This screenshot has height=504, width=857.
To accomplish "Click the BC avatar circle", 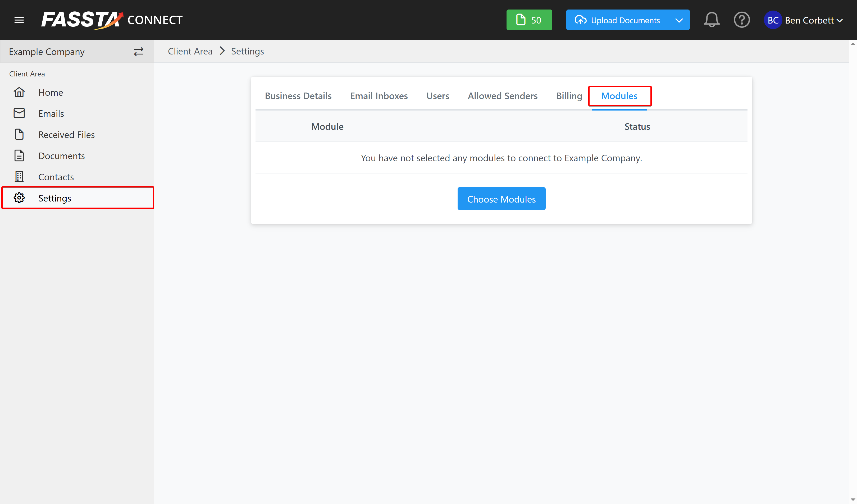I will (773, 20).
